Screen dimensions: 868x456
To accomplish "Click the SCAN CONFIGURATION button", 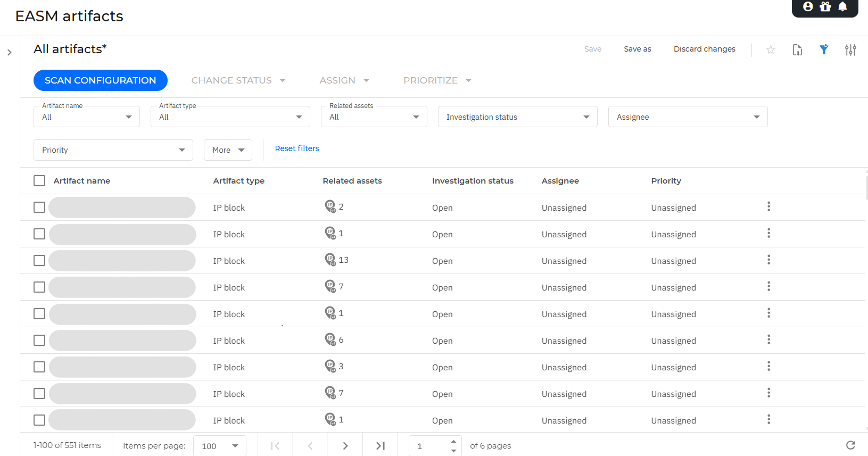I will coord(100,80).
